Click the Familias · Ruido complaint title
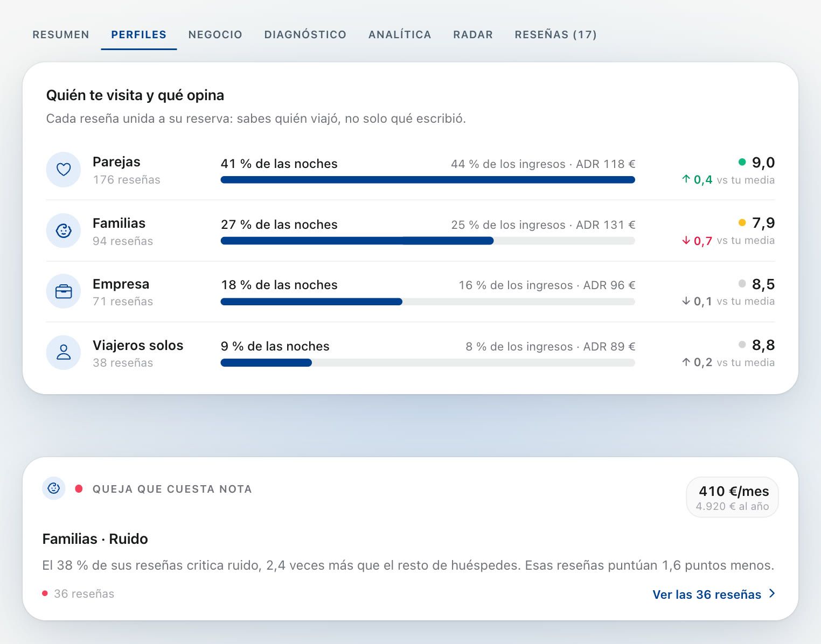Viewport: 821px width, 644px height. click(x=95, y=538)
